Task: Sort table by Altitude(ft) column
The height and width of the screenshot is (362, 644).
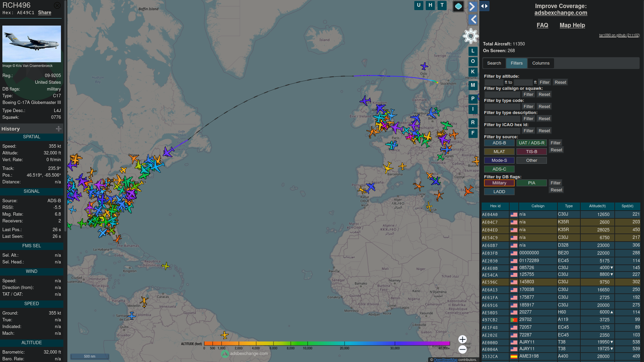Action: (597, 206)
